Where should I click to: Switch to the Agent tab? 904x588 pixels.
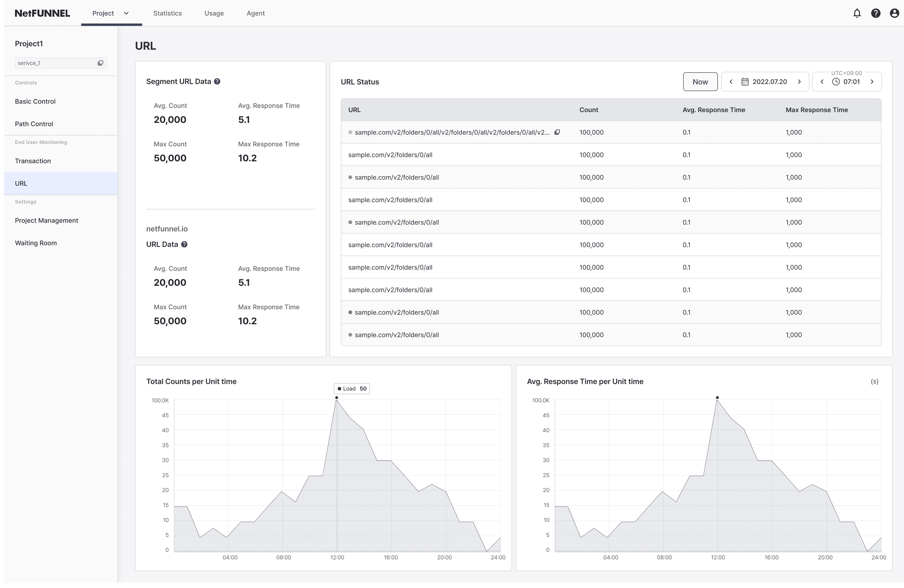click(x=256, y=13)
